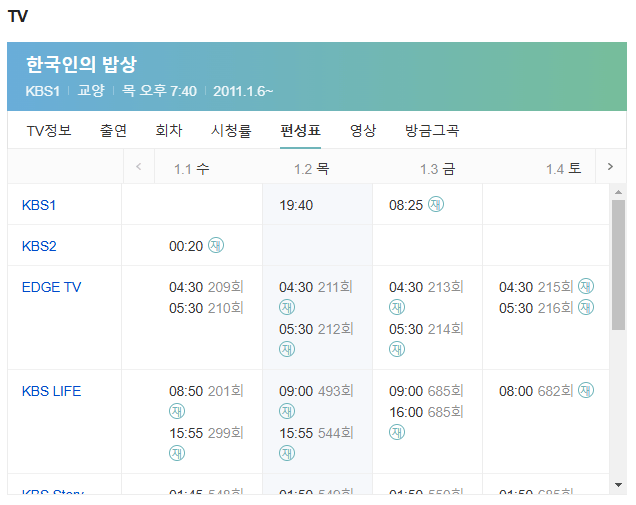Click rerun badge next to KBS2 00:20
Screen dimensions: 636x505
coord(216,245)
